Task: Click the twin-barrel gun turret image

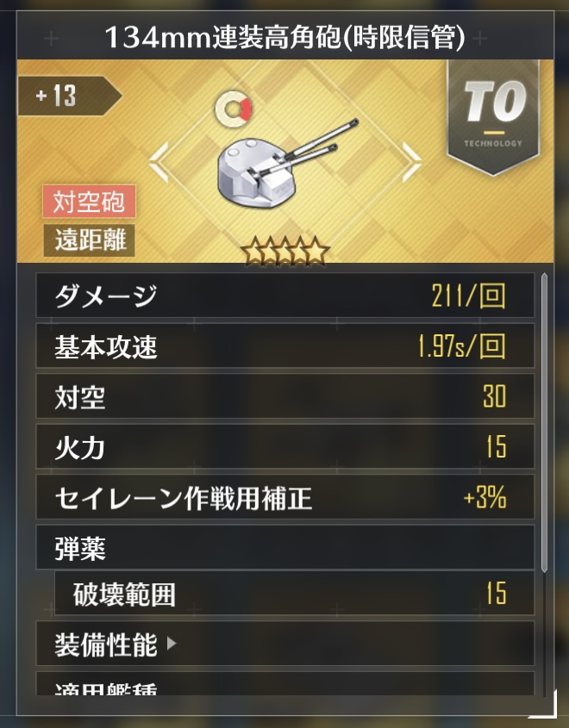Action: pyautogui.click(x=288, y=164)
